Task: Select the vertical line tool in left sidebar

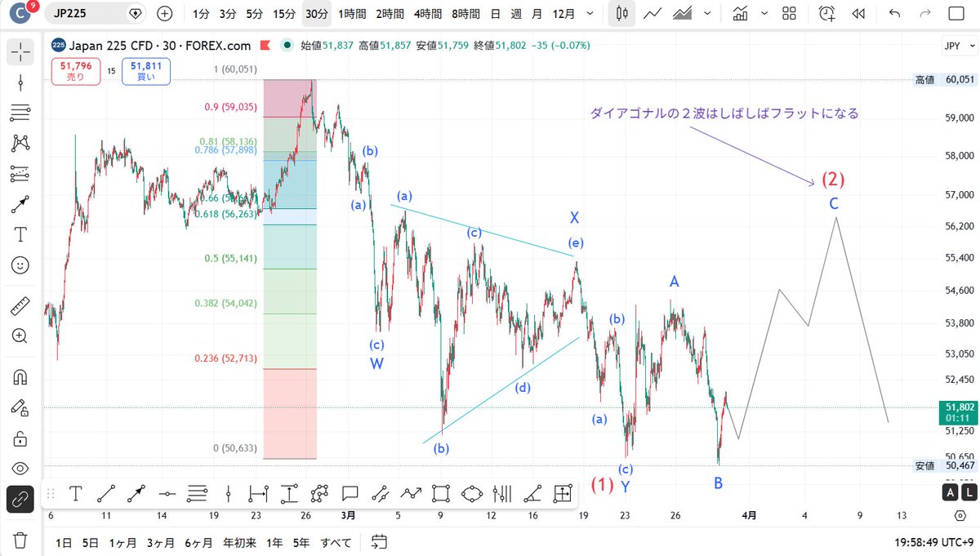Action: coord(20,81)
